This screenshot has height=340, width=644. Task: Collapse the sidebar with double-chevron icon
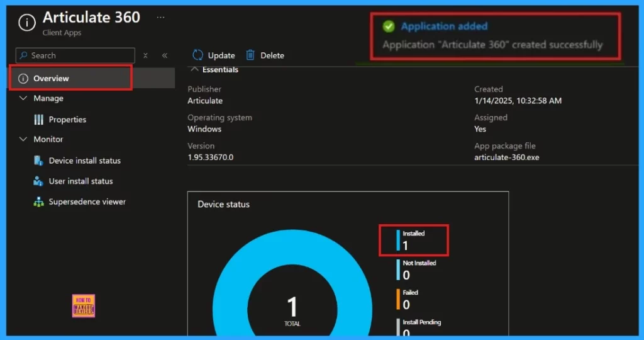(165, 55)
